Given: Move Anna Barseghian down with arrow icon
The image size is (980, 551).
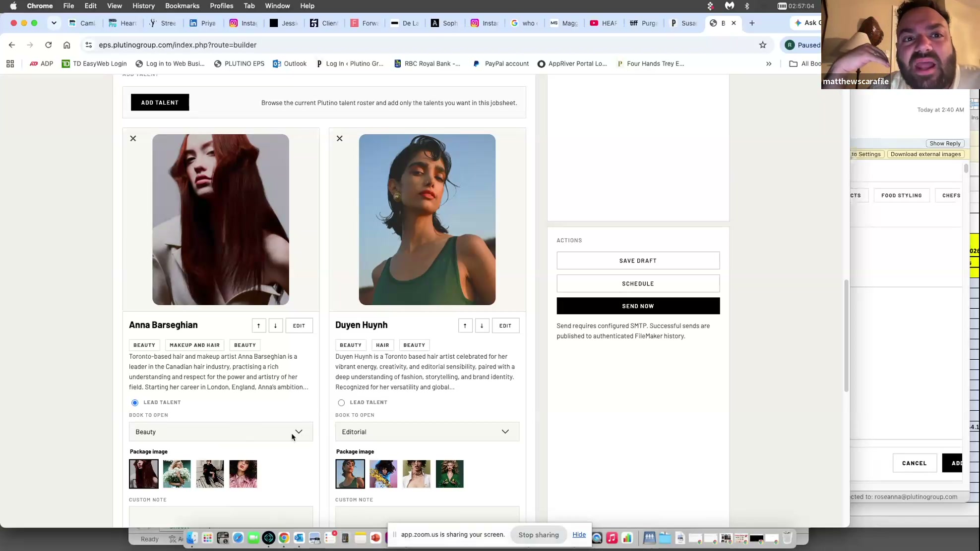Looking at the screenshot, I should [275, 326].
